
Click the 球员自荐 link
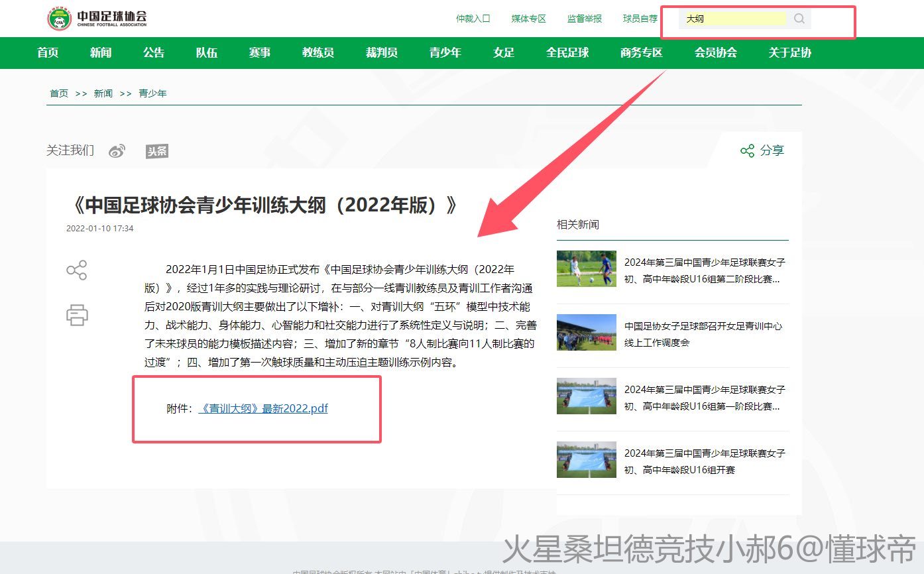640,19
